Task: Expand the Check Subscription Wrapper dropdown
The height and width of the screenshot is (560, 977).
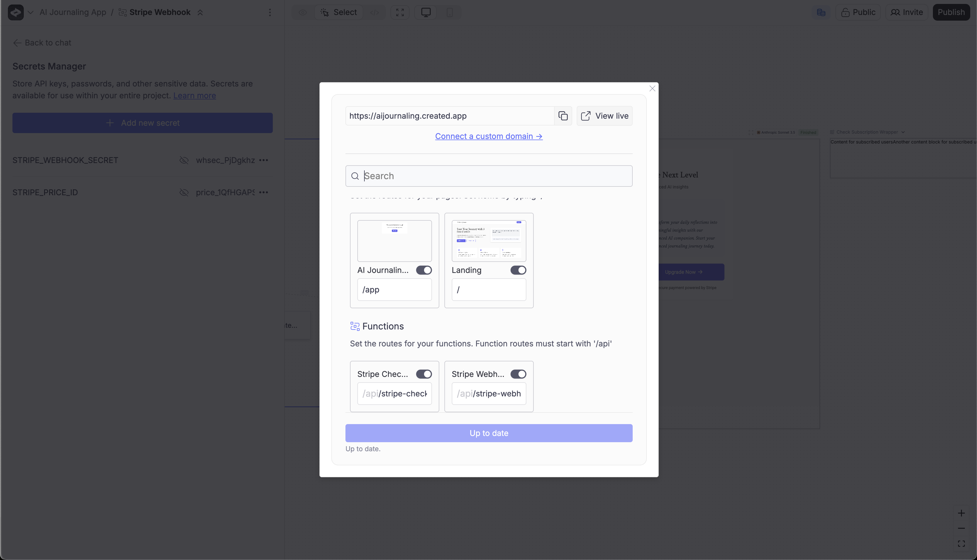Action: (x=903, y=132)
